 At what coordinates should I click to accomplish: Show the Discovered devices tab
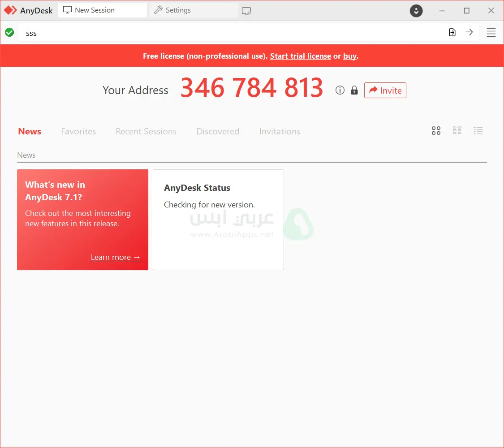coord(218,131)
